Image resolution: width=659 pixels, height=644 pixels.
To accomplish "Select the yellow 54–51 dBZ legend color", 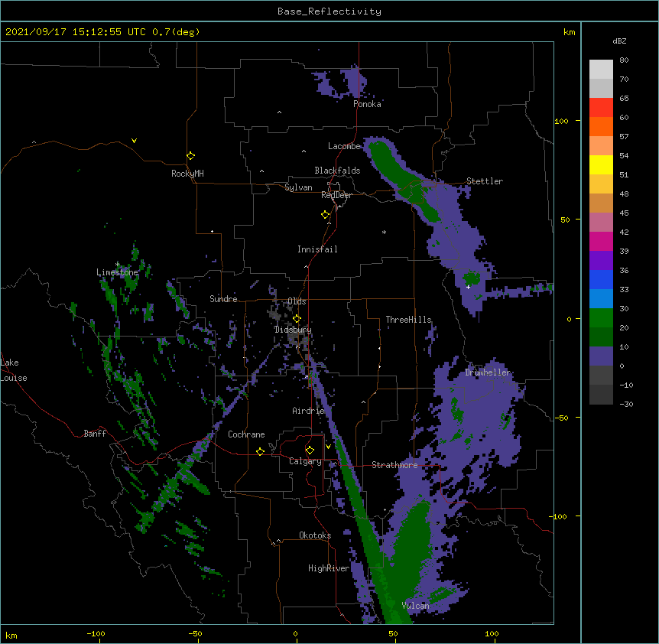I will (601, 164).
